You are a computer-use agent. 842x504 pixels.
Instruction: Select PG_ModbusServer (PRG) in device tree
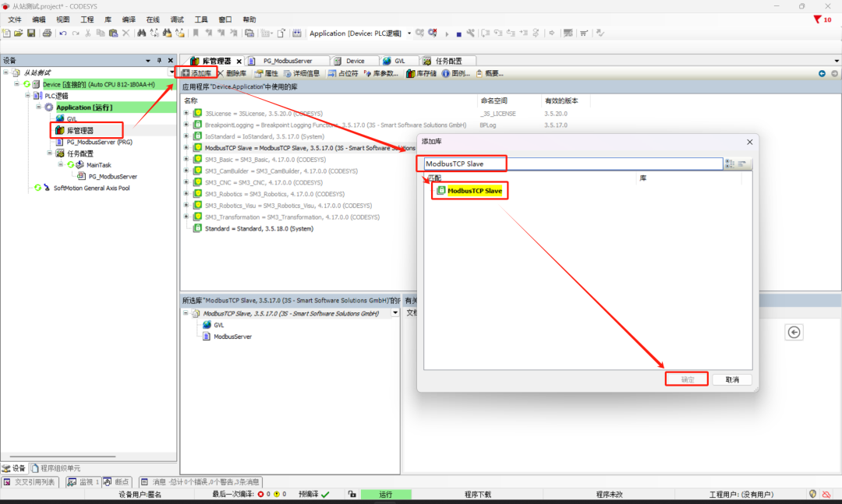(x=99, y=143)
